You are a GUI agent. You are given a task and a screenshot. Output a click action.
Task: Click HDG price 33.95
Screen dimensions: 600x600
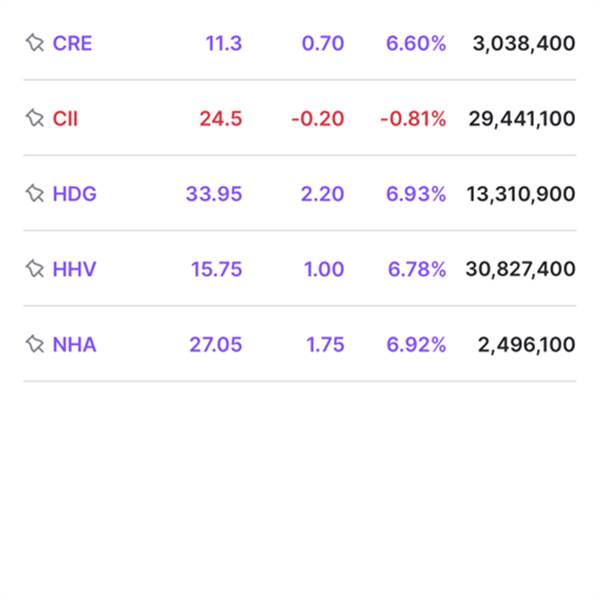[214, 194]
